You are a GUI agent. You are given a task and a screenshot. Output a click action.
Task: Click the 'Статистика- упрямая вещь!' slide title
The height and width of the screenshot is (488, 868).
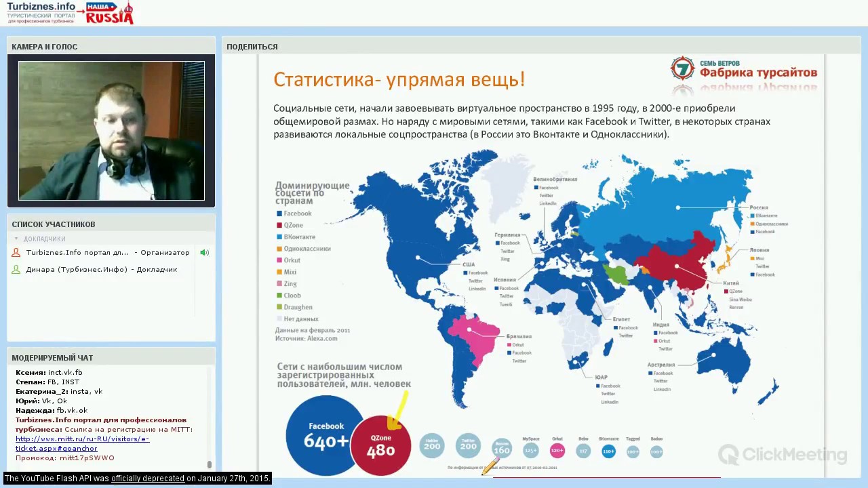point(399,79)
